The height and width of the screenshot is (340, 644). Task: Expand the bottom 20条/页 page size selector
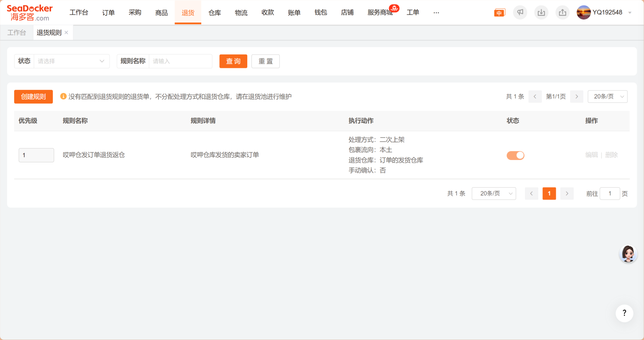pos(494,194)
